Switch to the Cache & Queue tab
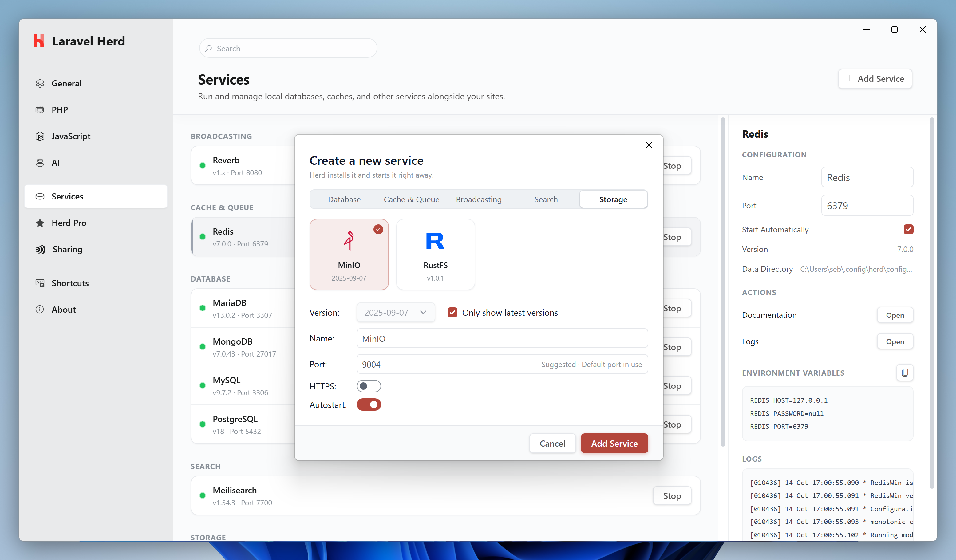The width and height of the screenshot is (956, 560). pyautogui.click(x=411, y=199)
